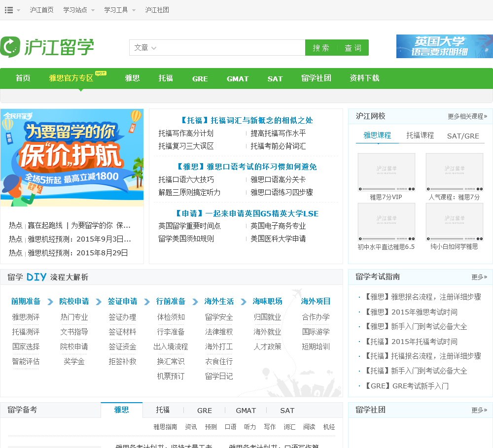Select the GMAT tab in 留学备考
Image resolution: width=493 pixels, height=448 pixels.
[x=246, y=410]
